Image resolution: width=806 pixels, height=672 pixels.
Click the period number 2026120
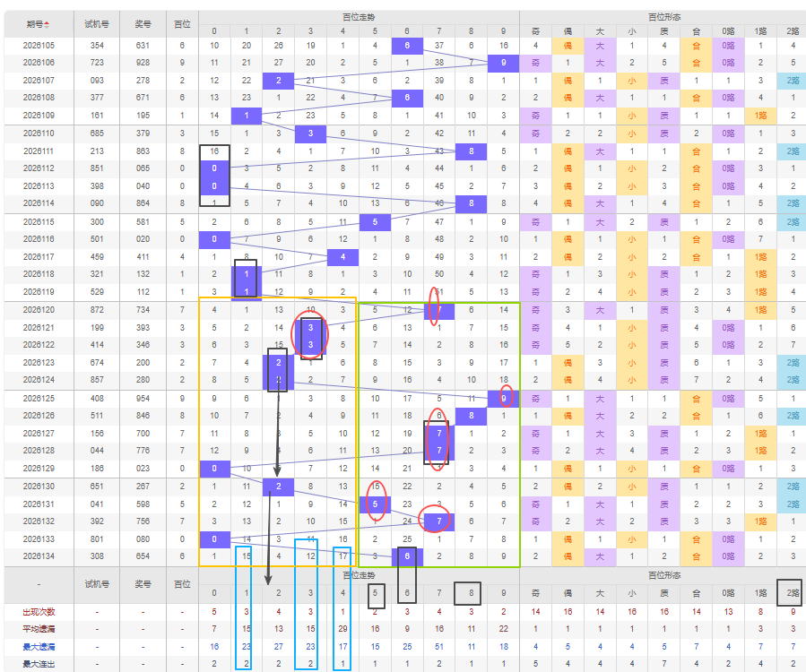pos(39,310)
